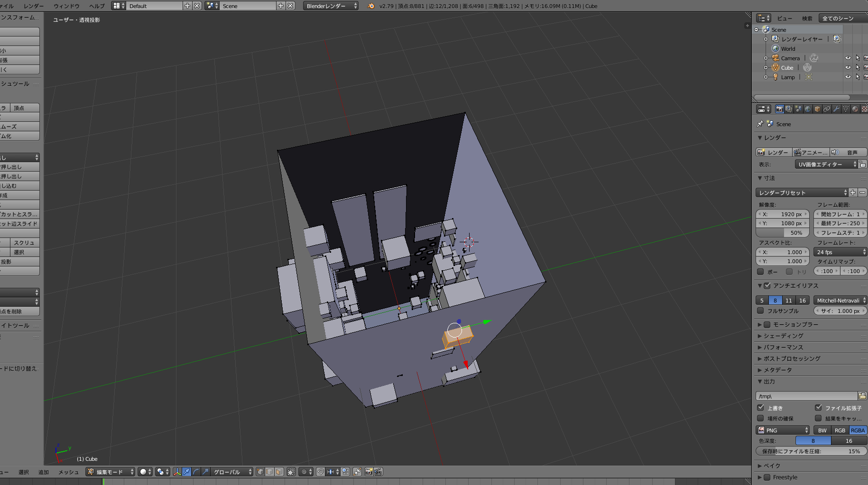Select the RGB color mode button

pyautogui.click(x=840, y=430)
